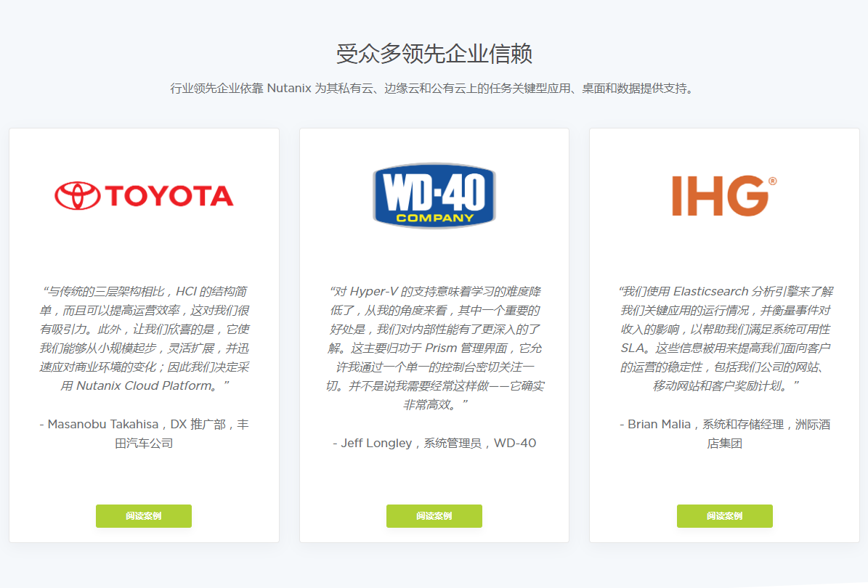
Task: Click the Nutanix subtitle description under heading
Action: pyautogui.click(x=434, y=89)
